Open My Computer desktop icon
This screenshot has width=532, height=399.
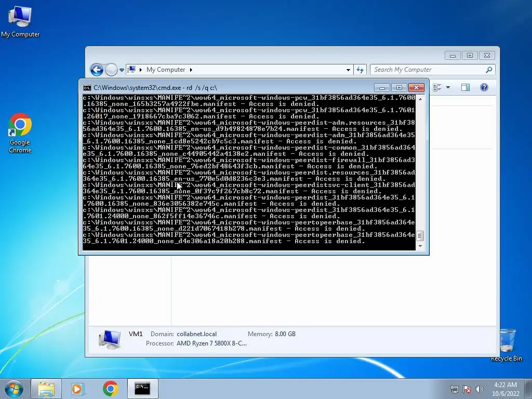pyautogui.click(x=20, y=22)
